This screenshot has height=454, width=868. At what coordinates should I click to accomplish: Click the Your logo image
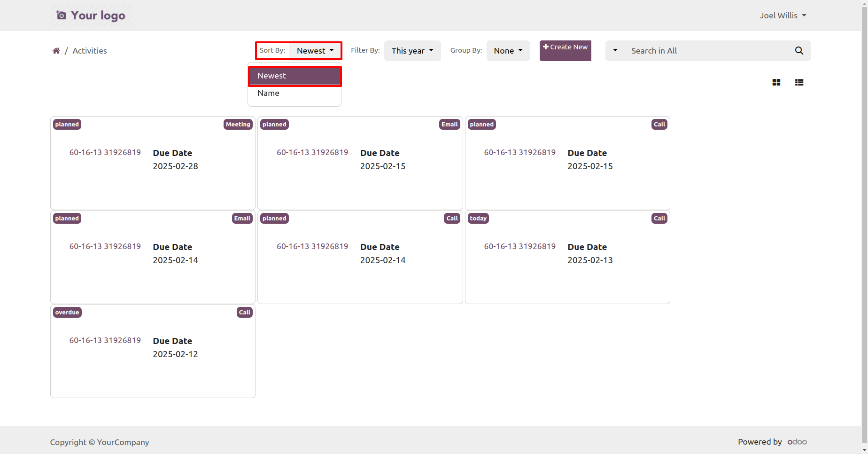coord(91,16)
